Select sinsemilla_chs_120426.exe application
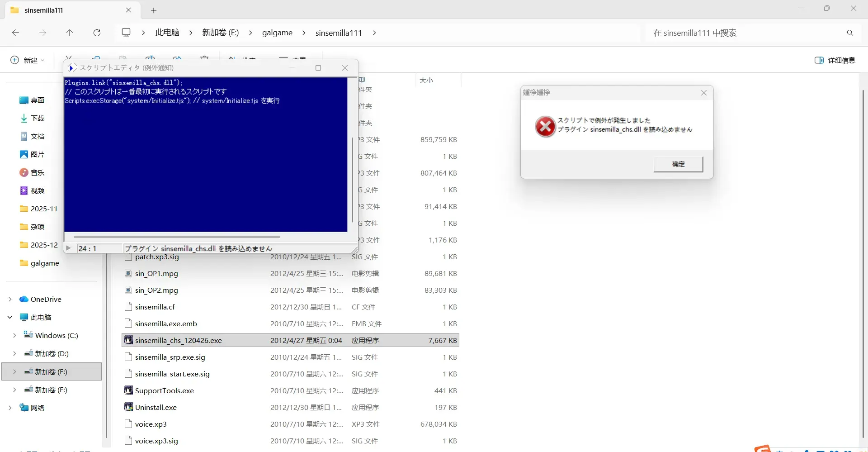 290,340
